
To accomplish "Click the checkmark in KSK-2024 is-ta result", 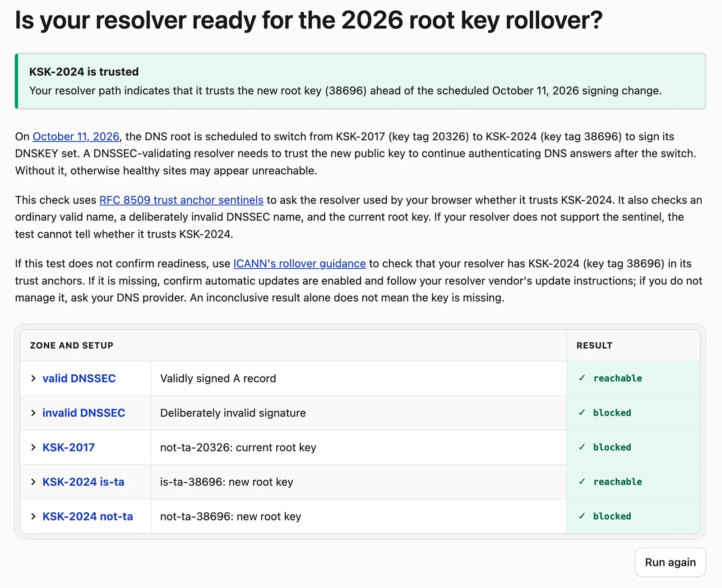I will pyautogui.click(x=582, y=482).
